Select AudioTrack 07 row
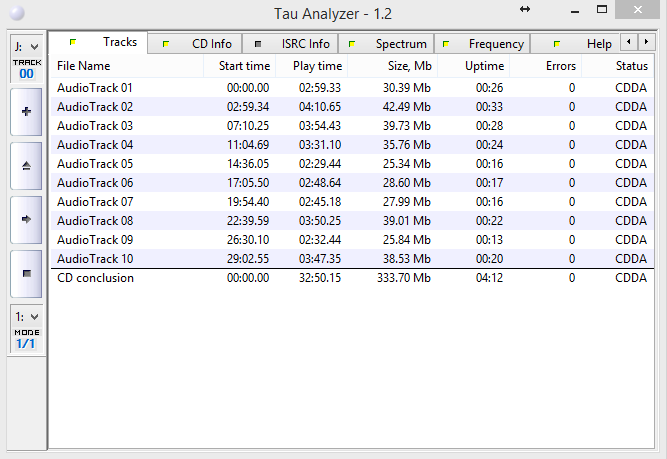667x459 pixels. pos(352,202)
